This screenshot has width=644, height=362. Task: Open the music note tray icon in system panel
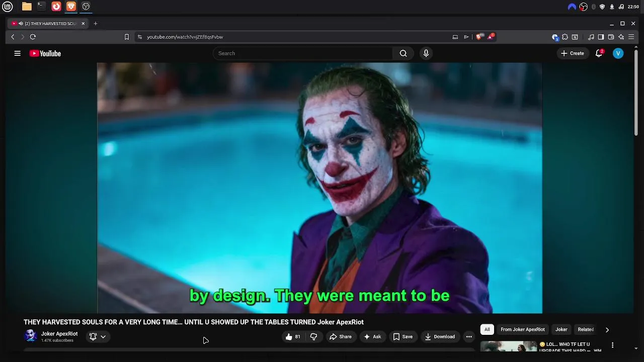(621, 7)
